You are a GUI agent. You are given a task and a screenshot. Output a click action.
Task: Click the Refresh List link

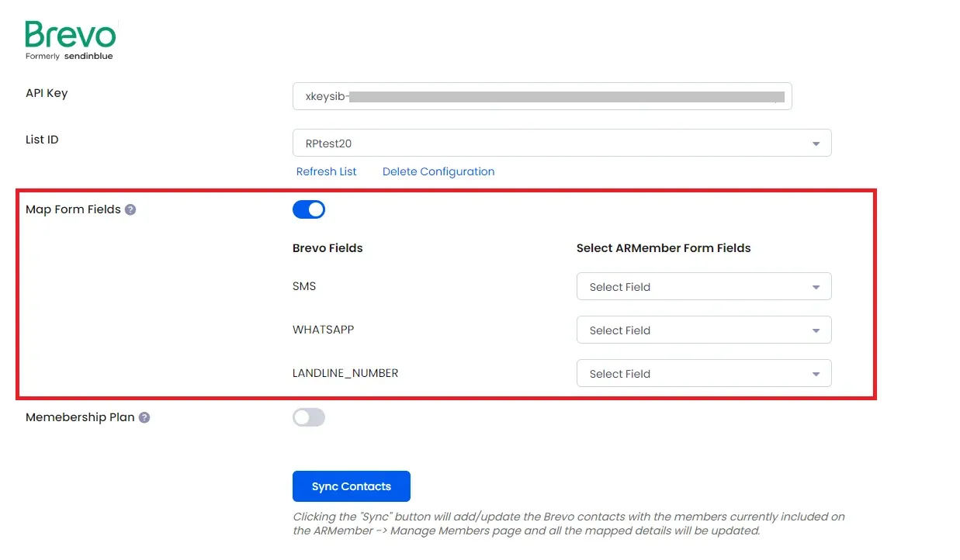327,171
